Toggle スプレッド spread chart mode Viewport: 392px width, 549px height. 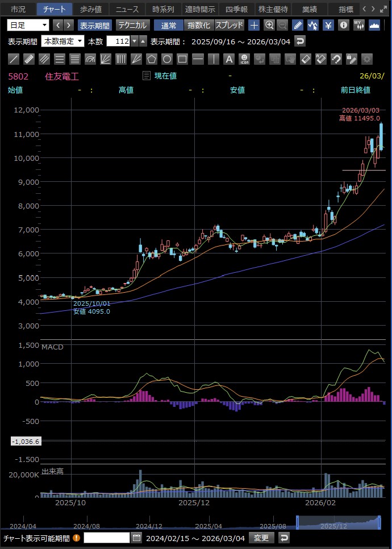[229, 25]
